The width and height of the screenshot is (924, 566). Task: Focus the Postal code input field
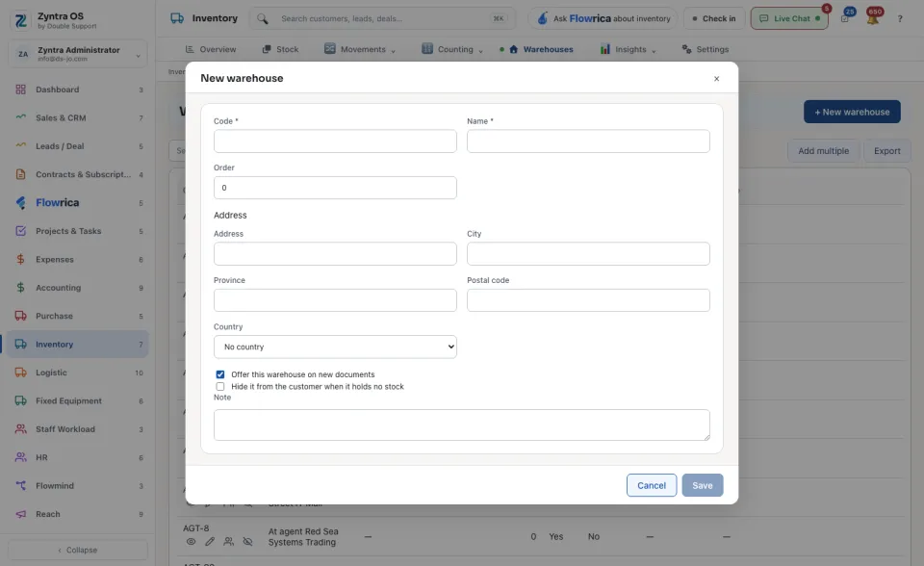(x=589, y=300)
